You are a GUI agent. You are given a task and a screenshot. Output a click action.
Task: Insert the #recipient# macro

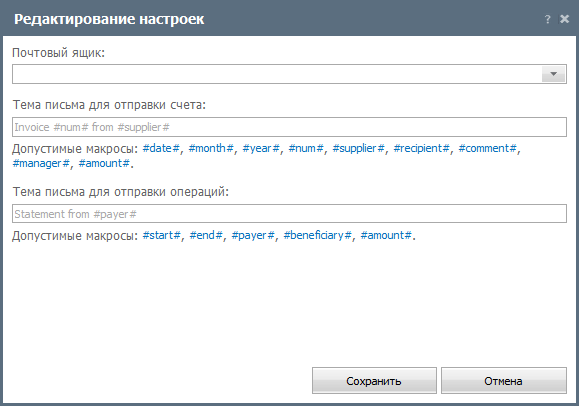(422, 149)
